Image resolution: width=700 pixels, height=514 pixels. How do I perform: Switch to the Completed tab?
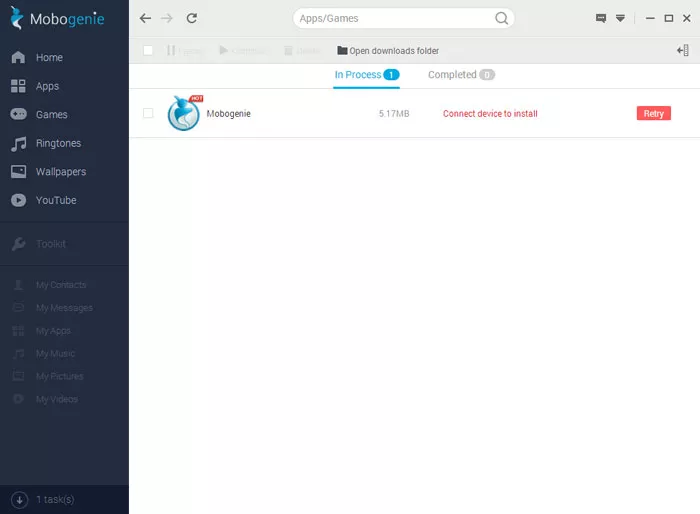tap(461, 75)
